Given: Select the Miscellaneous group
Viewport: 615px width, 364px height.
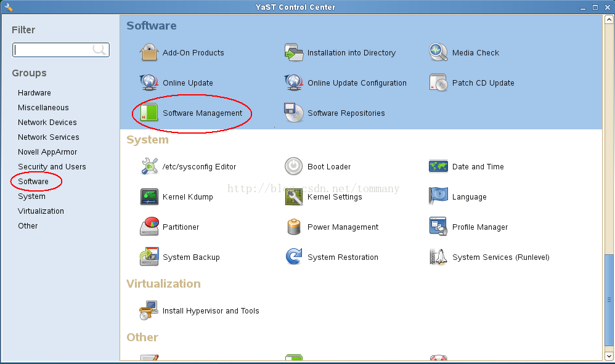Looking at the screenshot, I should (x=43, y=108).
